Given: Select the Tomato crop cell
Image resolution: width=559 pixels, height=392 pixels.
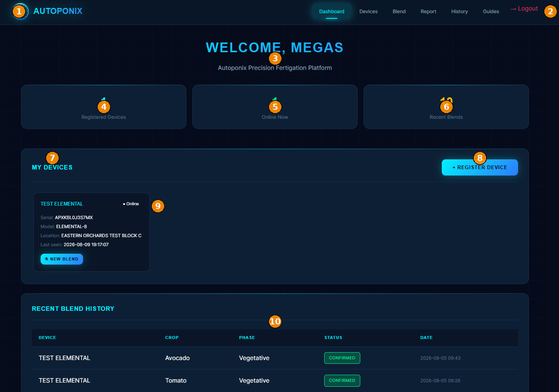Looking at the screenshot, I should [176, 381].
